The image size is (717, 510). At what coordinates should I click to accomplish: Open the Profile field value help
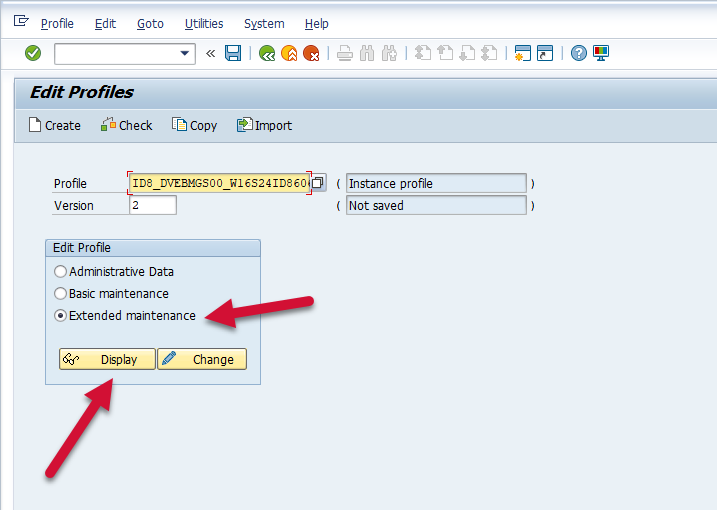pos(318,183)
